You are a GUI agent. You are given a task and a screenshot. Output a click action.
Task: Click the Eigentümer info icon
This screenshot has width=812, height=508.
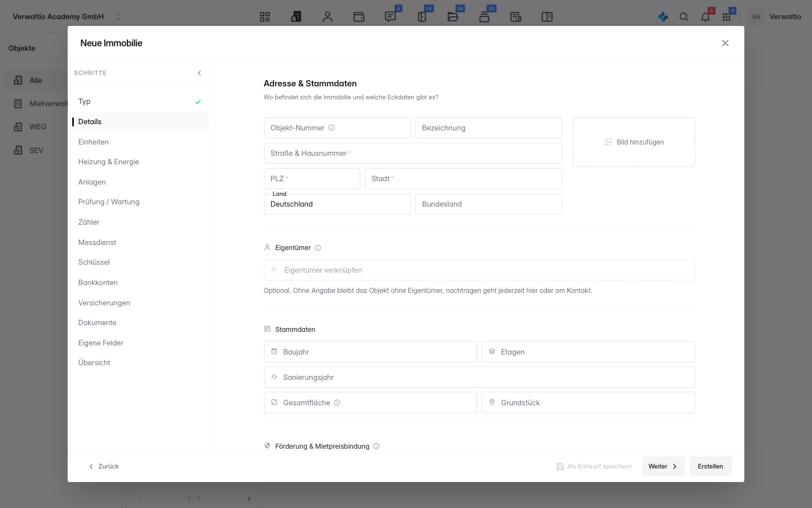tap(318, 248)
